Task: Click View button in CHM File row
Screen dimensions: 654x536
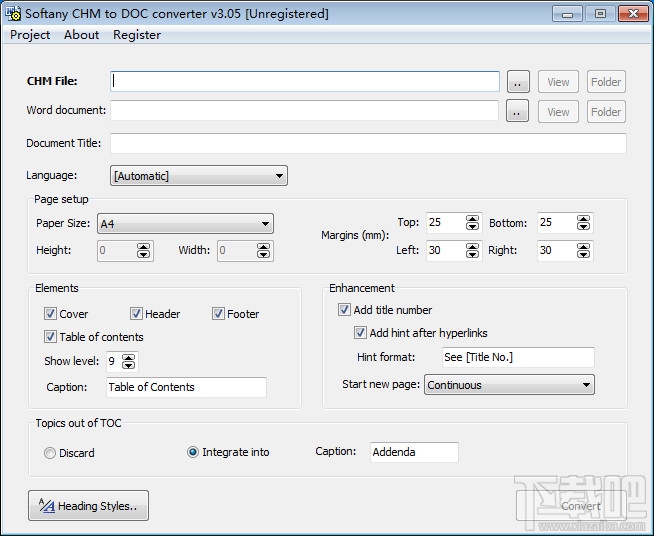Action: pyautogui.click(x=558, y=82)
